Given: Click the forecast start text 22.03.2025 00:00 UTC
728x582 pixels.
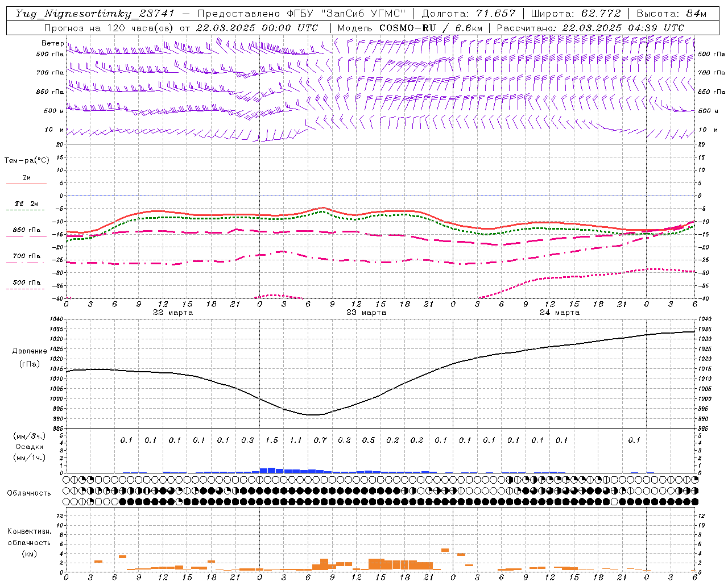Looking at the screenshot, I should click(257, 27).
